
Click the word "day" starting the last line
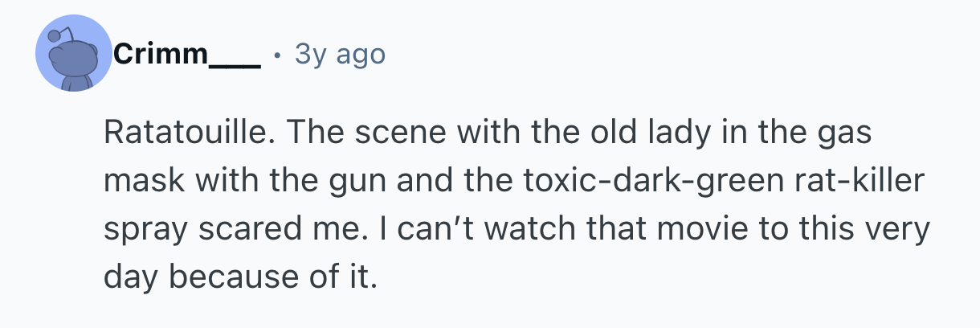click(133, 277)
